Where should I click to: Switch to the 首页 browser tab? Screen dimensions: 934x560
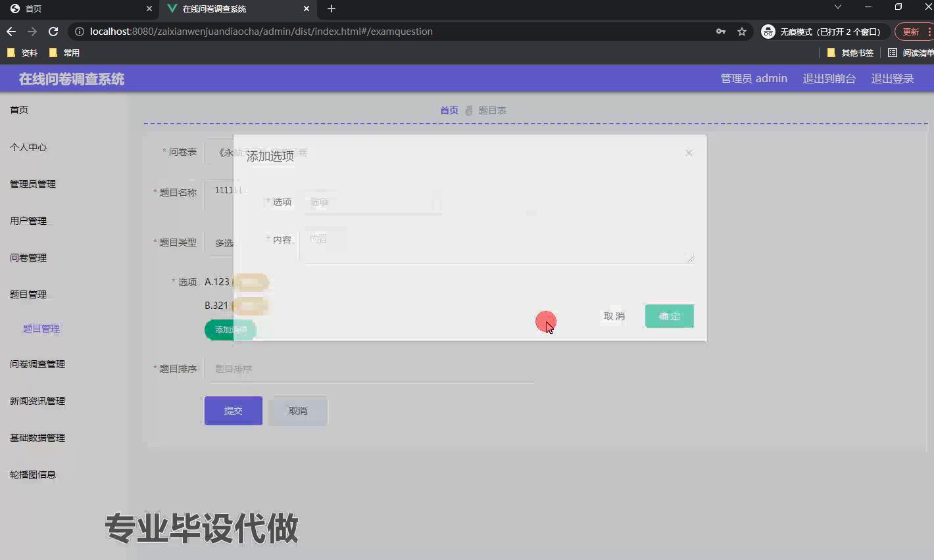tap(72, 9)
